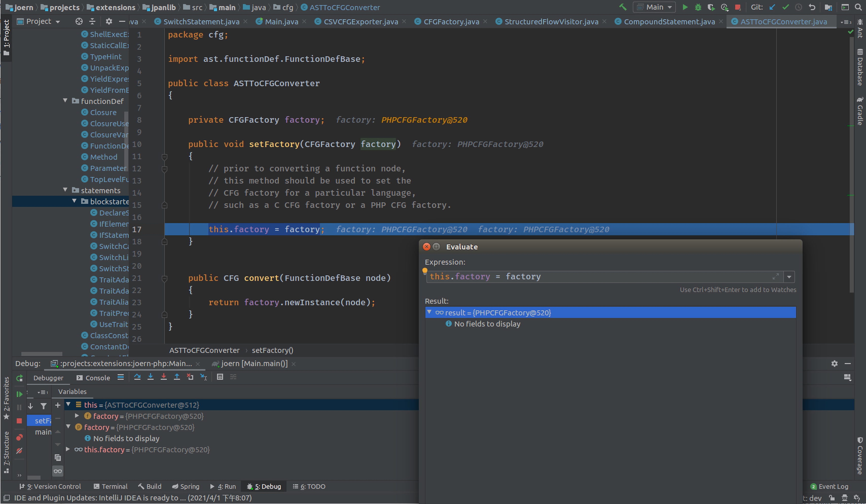This screenshot has width=866, height=504.
Task: Open Project Structure icon in toolbar
Action: coord(828,7)
